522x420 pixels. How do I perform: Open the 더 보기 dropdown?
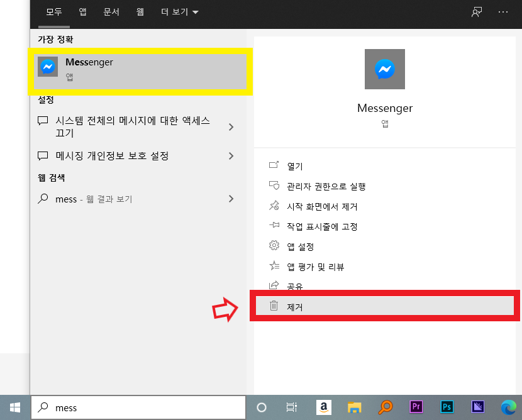pos(180,12)
